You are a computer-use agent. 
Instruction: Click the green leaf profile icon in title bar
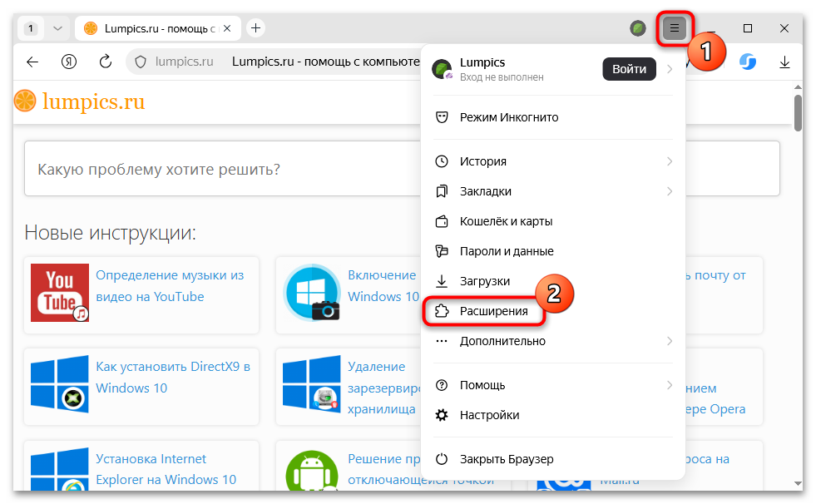coord(637,28)
